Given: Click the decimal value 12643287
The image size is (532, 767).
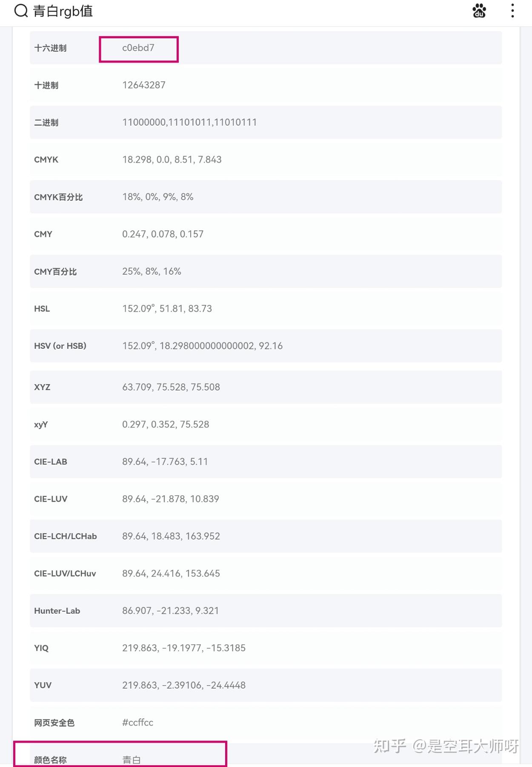Looking at the screenshot, I should [x=144, y=85].
